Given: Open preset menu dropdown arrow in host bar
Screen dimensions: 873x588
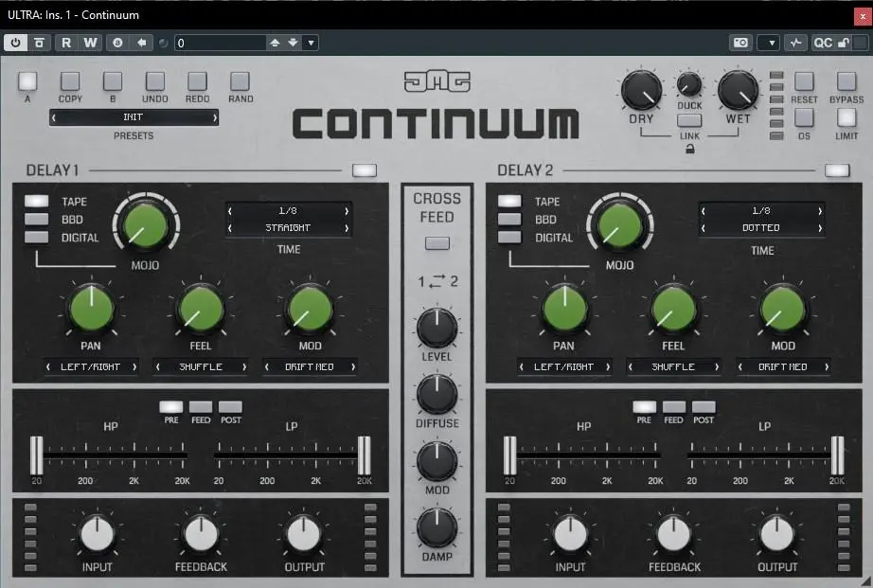Looking at the screenshot, I should point(311,43).
